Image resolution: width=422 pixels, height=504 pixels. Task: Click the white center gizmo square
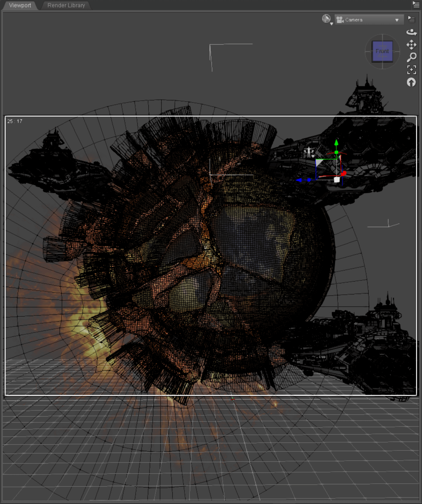coord(337,180)
